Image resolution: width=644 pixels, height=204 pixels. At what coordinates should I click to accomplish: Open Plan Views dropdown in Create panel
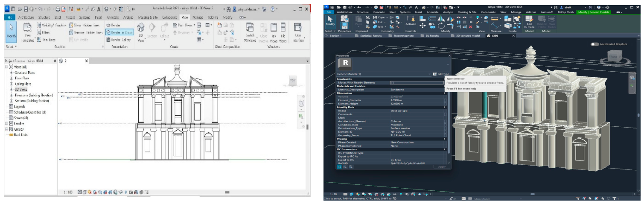point(184,25)
